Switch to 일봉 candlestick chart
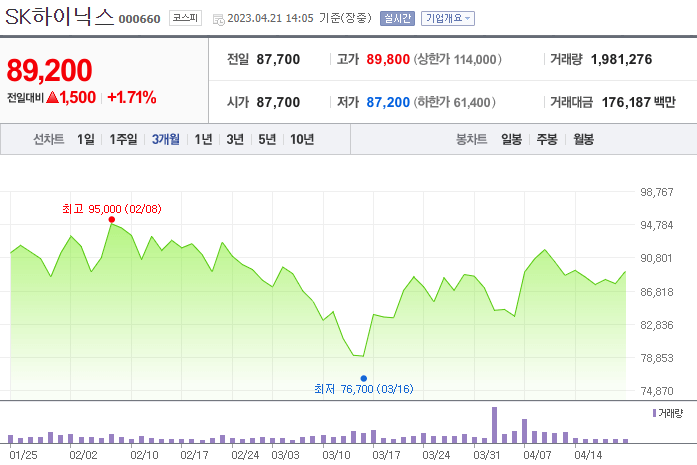Image resolution: width=697 pixels, height=465 pixels. pos(511,139)
